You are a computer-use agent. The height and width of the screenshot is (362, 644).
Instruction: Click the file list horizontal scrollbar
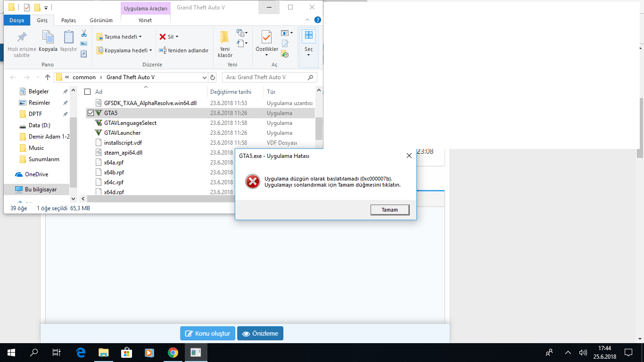tap(160, 199)
